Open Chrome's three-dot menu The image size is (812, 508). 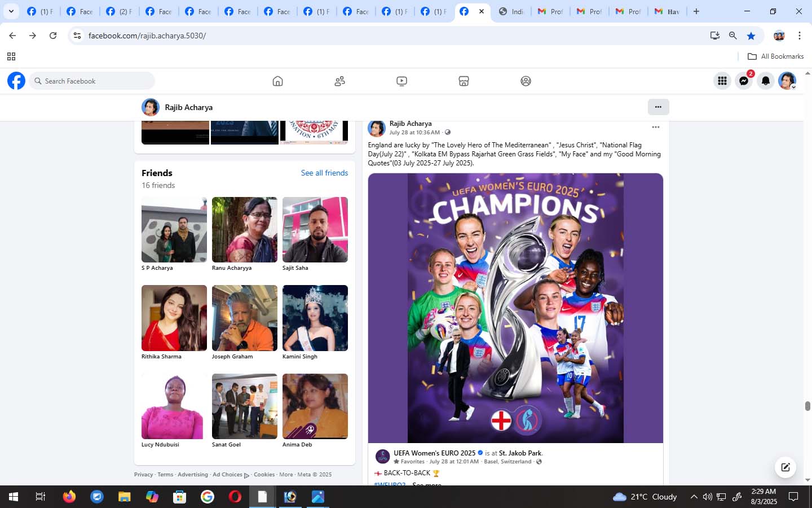800,36
